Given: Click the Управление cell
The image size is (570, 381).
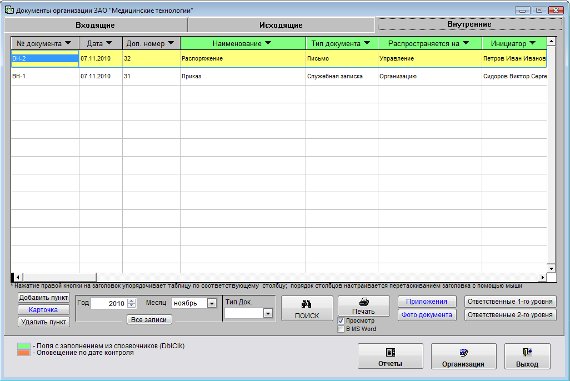Looking at the screenshot, I should [430, 59].
